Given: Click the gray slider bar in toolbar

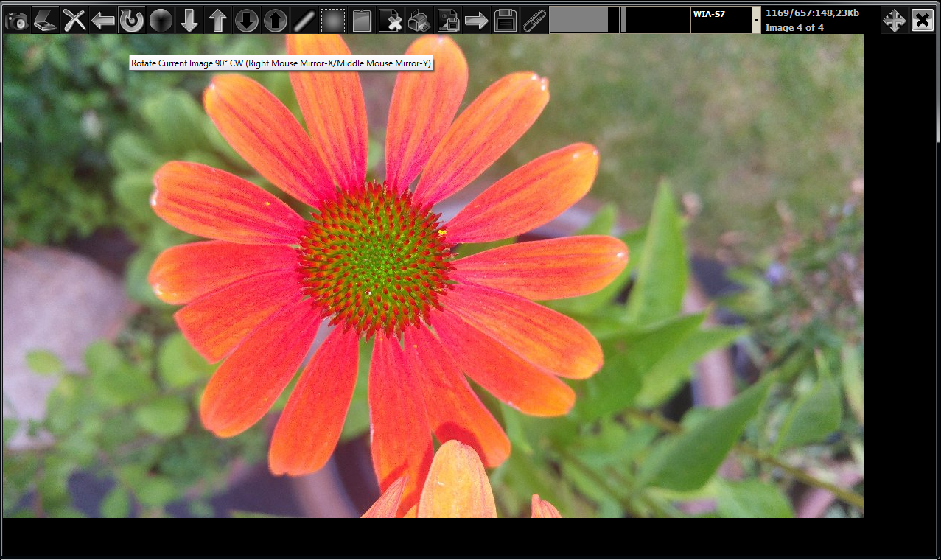Looking at the screenshot, I should pos(579,21).
